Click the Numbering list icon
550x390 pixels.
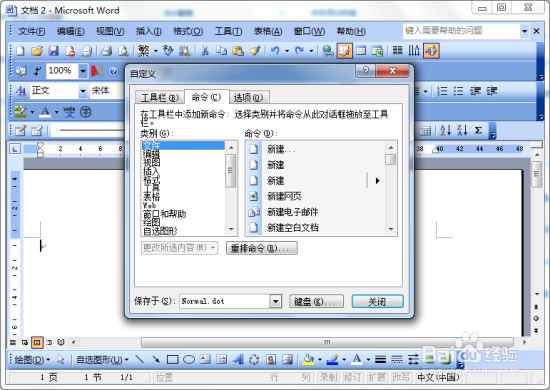442,91
